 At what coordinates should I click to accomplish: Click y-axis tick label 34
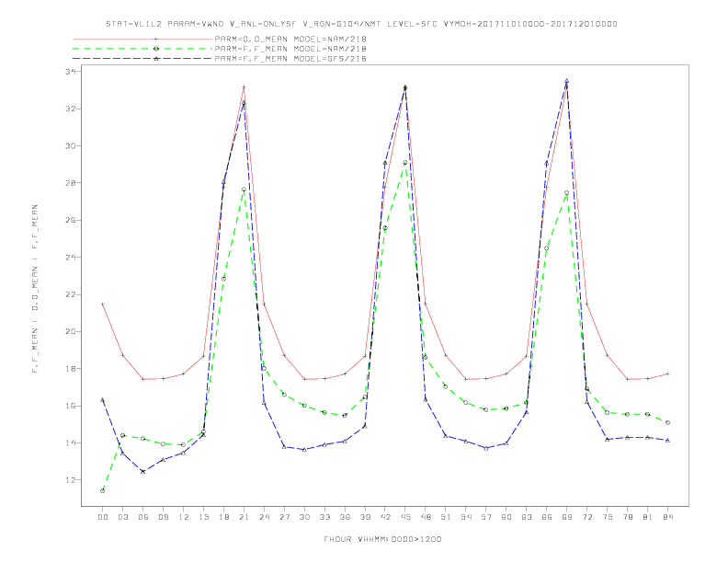click(x=71, y=72)
